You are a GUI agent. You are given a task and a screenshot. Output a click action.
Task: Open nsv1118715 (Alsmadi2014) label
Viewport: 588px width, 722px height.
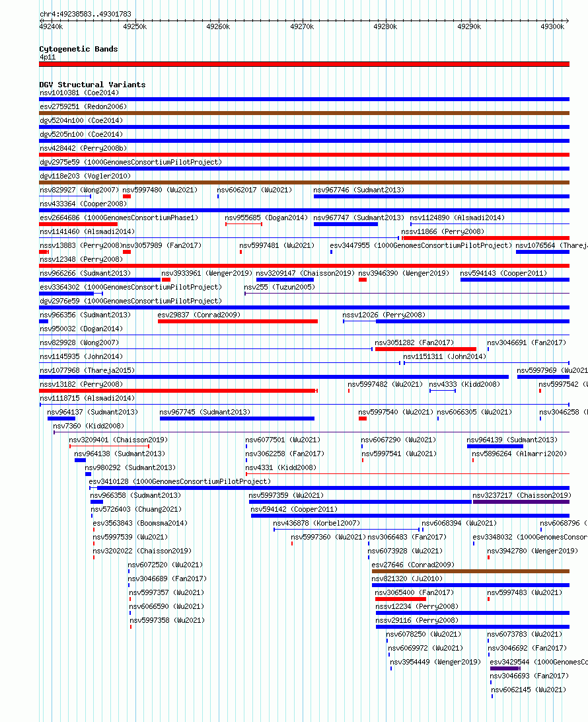coord(87,398)
